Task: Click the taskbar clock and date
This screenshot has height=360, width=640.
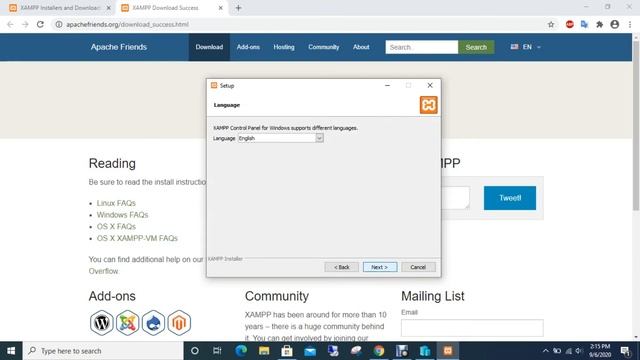Action: point(600,351)
